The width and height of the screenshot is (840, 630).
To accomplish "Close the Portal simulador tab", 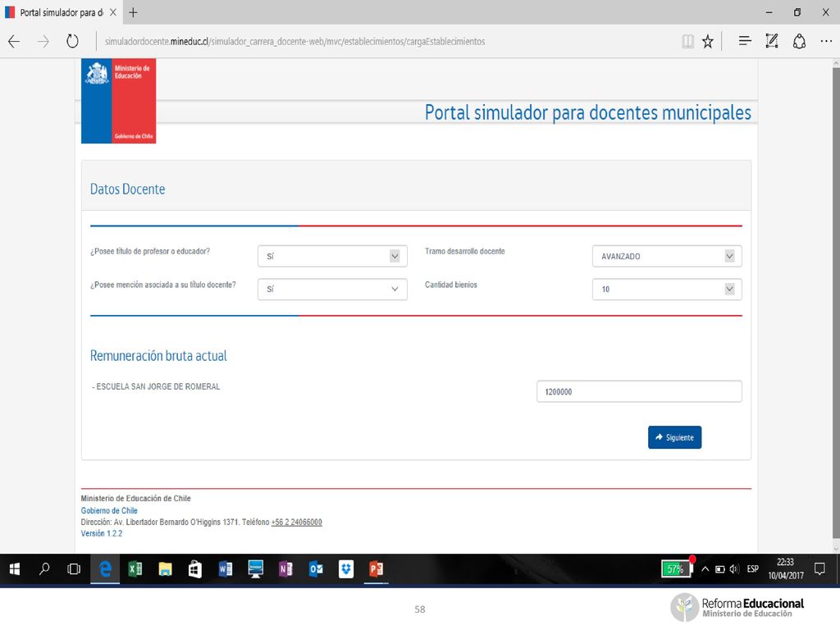I will (112, 12).
